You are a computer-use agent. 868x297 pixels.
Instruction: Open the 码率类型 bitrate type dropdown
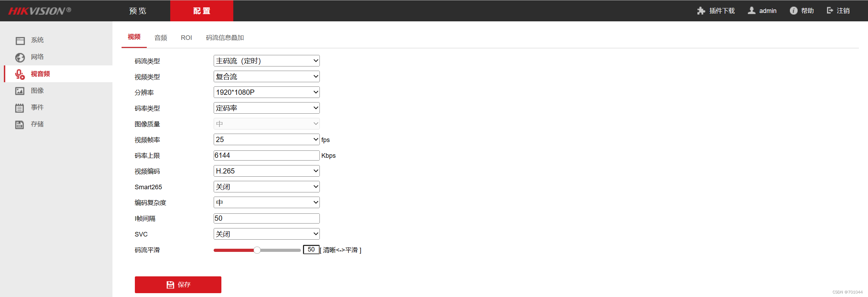(267, 108)
